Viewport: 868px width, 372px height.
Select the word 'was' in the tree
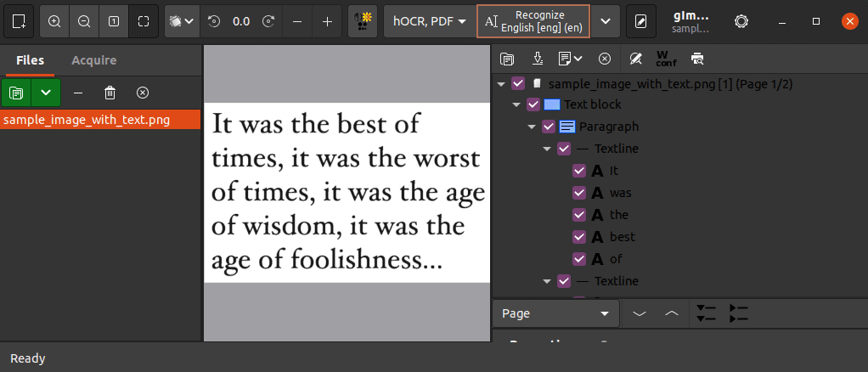(x=621, y=193)
